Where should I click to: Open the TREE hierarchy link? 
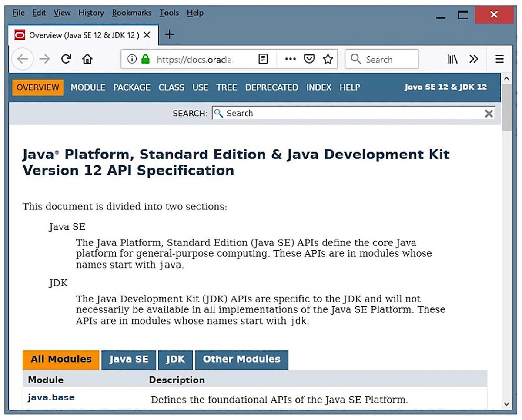click(x=227, y=87)
